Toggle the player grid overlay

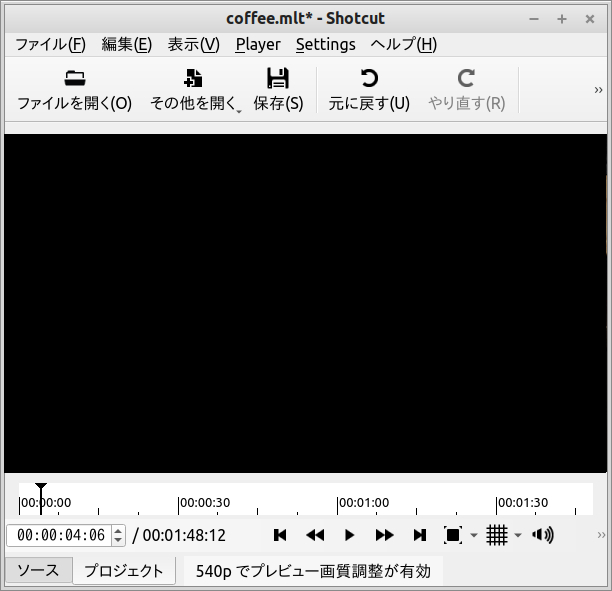[x=497, y=536]
